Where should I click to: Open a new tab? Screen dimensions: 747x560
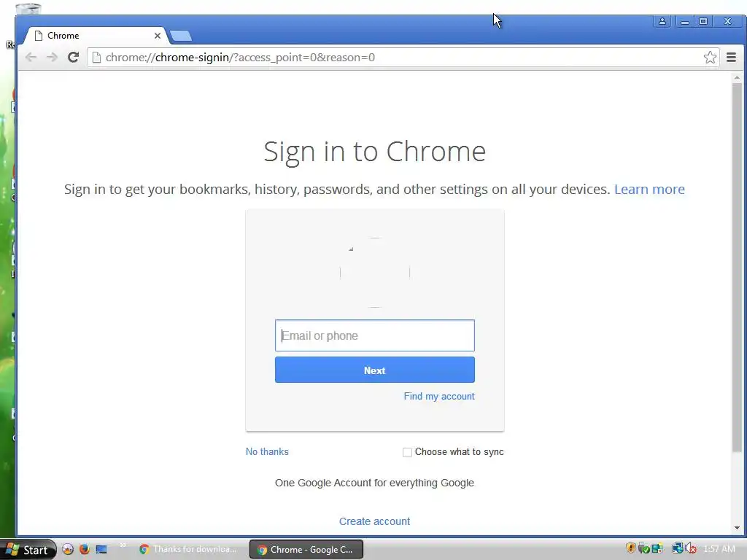tap(181, 36)
